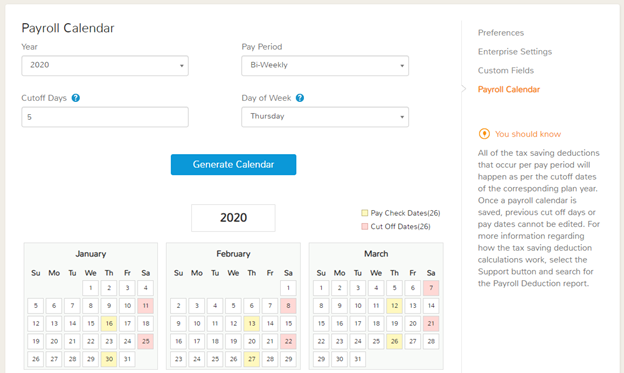This screenshot has height=373, width=624.
Task: Click March 5 in the calendar
Action: pyautogui.click(x=394, y=288)
